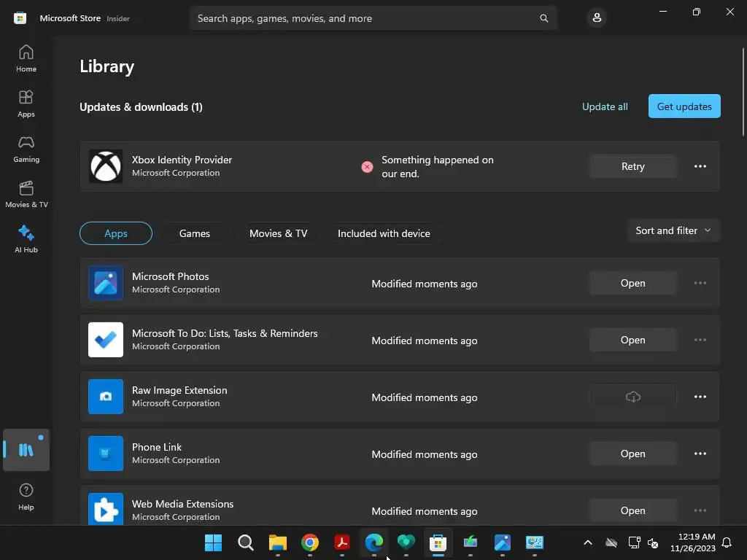Screen dimensions: 747x560
Task: Open Web Media Extensions
Action: coord(632,510)
